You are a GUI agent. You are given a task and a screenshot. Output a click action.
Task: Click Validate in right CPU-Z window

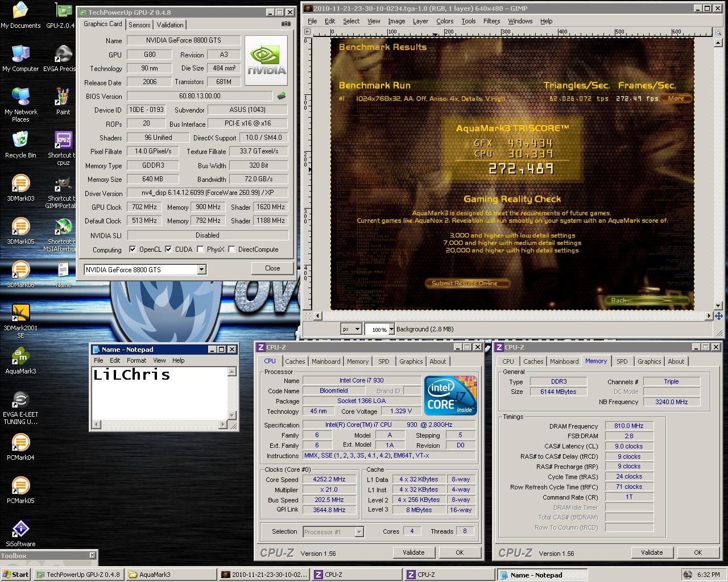coord(652,552)
